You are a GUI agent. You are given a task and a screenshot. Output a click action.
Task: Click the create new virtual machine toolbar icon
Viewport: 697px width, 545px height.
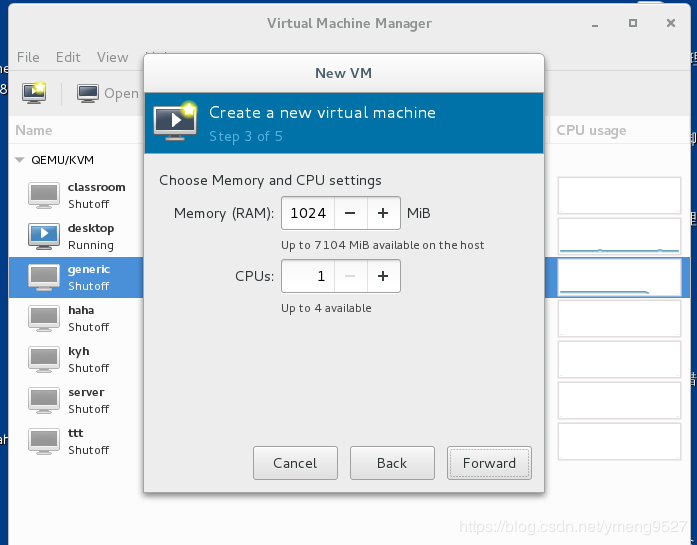[x=34, y=92]
